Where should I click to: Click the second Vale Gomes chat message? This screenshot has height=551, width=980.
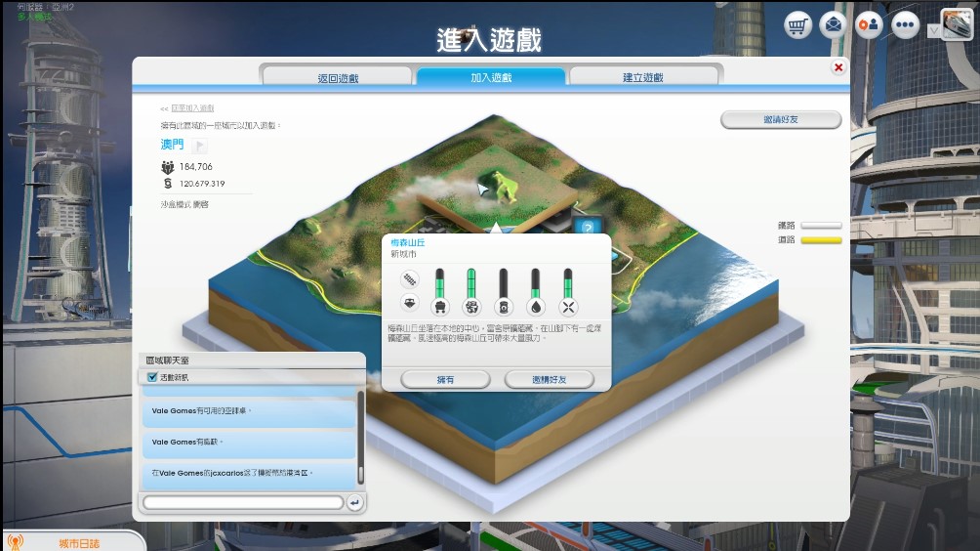(x=249, y=445)
